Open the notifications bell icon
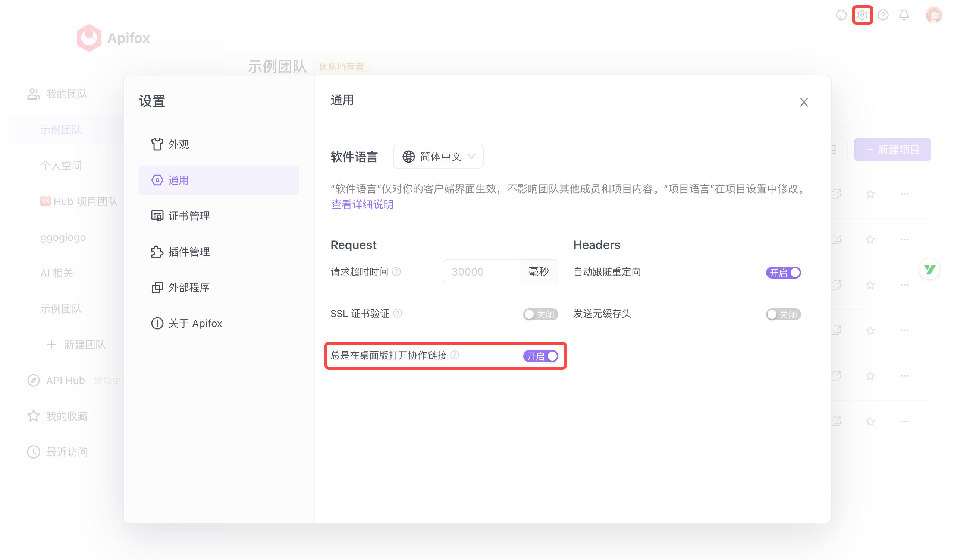This screenshot has width=954, height=560. click(x=904, y=15)
